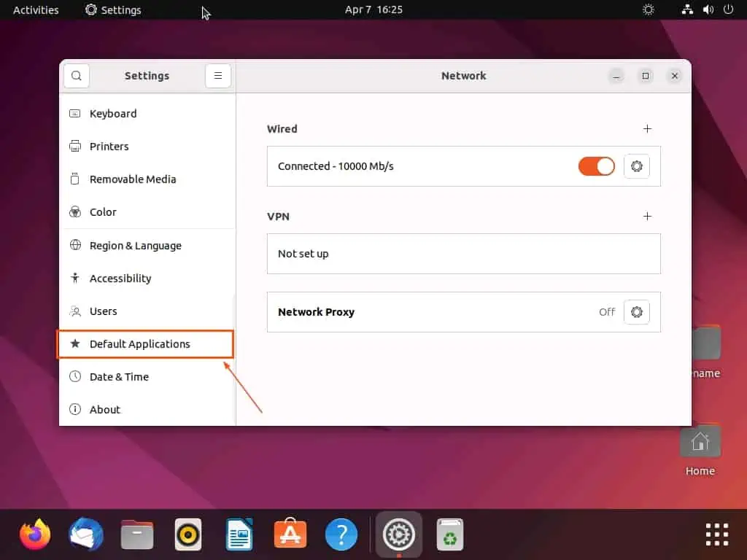747x560 pixels.
Task: Open Date & Time settings
Action: click(119, 377)
